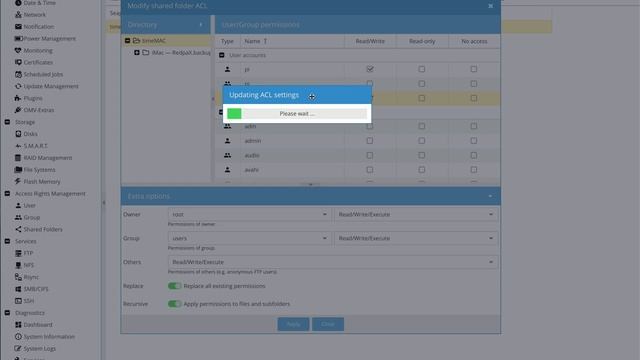Go to SMB/CIFS in sidebar
This screenshot has width=640, height=360.
click(x=36, y=289)
